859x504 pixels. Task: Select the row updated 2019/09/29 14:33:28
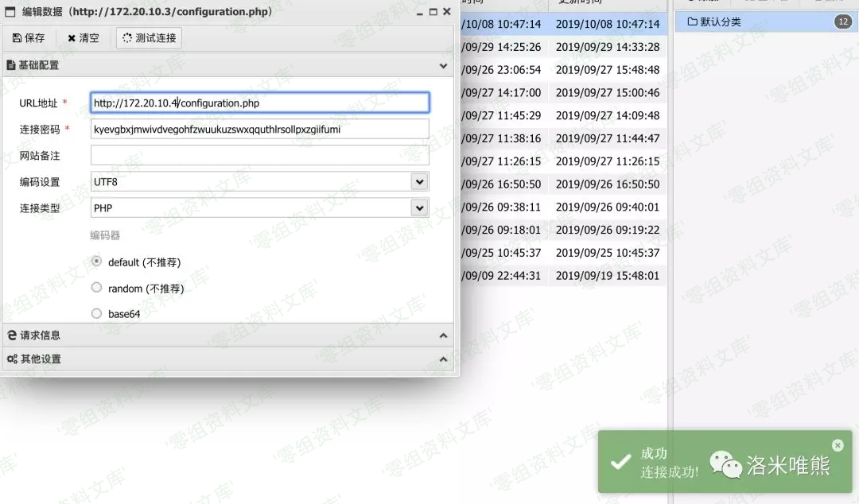click(607, 47)
